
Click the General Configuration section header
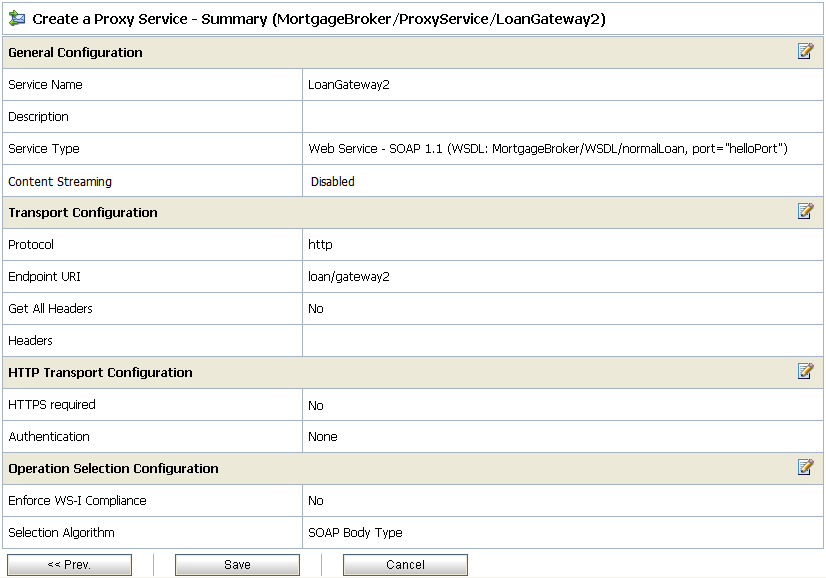(x=75, y=53)
